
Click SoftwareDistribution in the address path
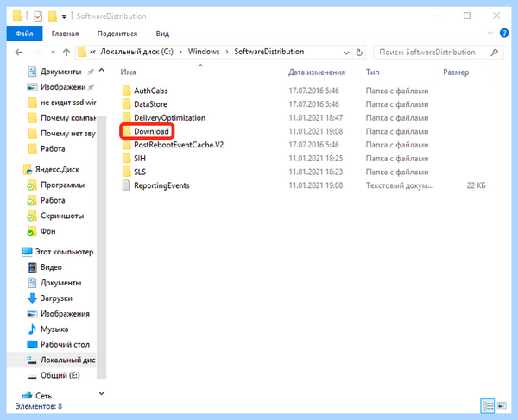(x=268, y=52)
